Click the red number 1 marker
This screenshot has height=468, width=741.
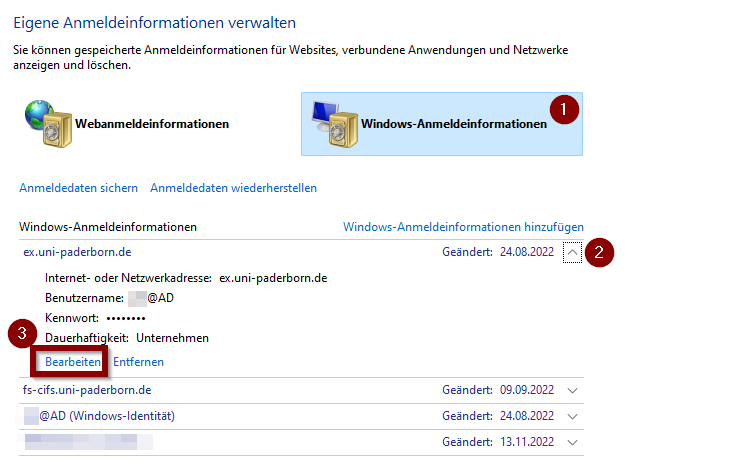565,107
